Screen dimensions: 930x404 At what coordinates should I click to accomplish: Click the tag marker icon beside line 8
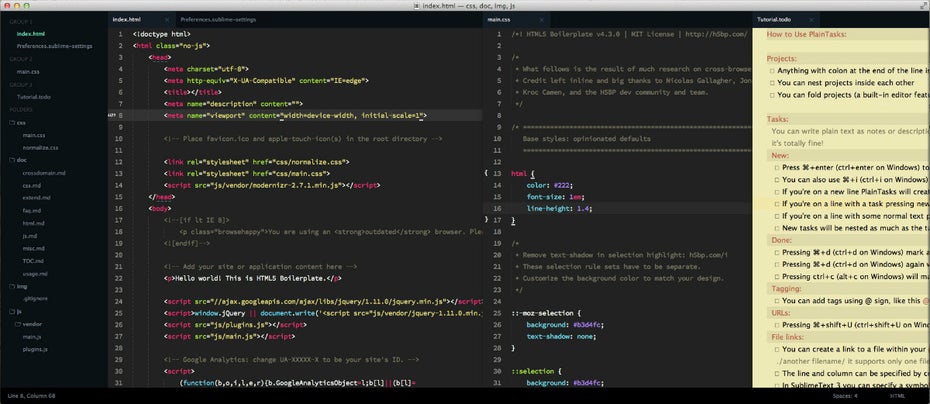112,116
